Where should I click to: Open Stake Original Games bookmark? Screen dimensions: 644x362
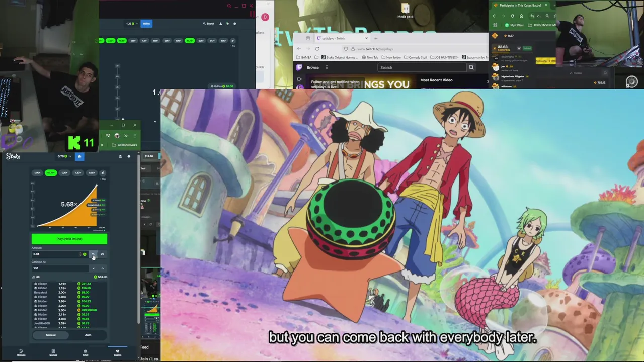click(x=340, y=57)
